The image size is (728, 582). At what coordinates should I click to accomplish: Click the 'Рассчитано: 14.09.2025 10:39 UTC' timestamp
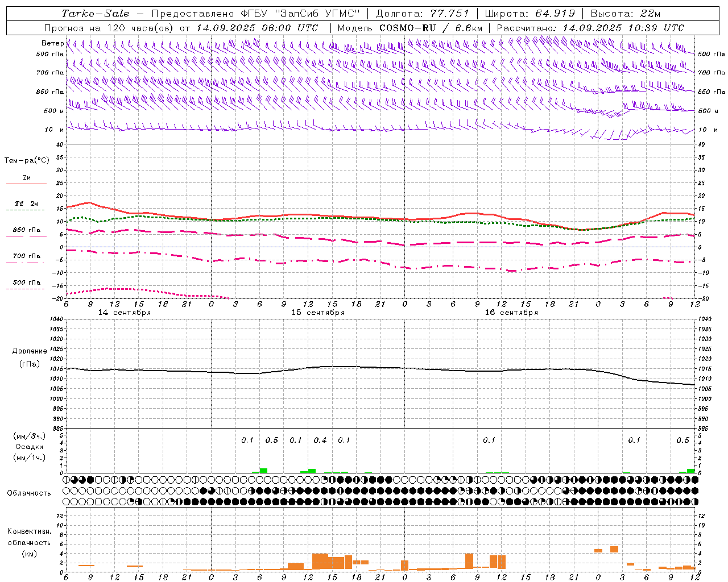coord(590,28)
